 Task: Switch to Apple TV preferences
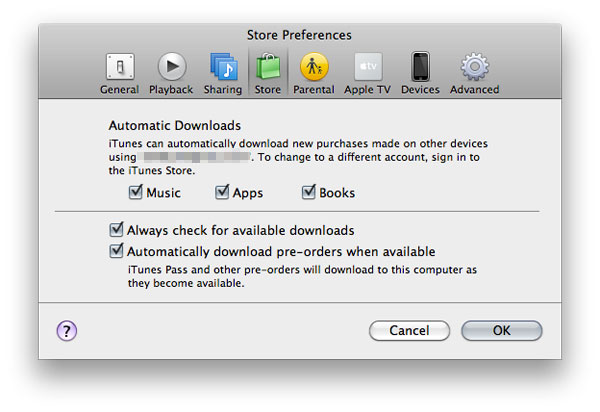coord(367,73)
